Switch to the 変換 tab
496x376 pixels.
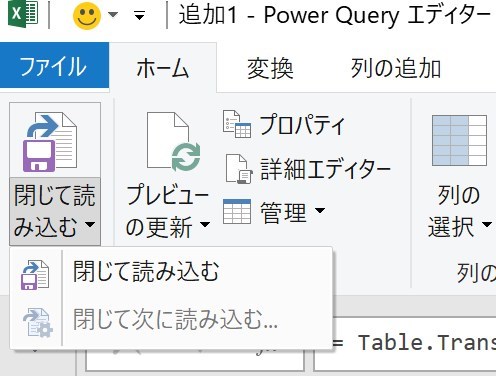(270, 68)
